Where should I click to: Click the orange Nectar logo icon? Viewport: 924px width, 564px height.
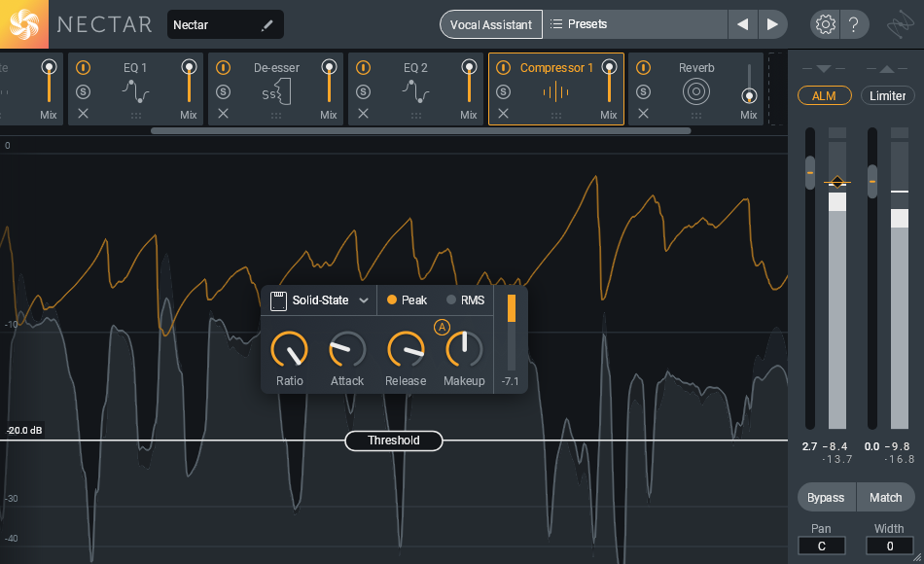pos(24,24)
